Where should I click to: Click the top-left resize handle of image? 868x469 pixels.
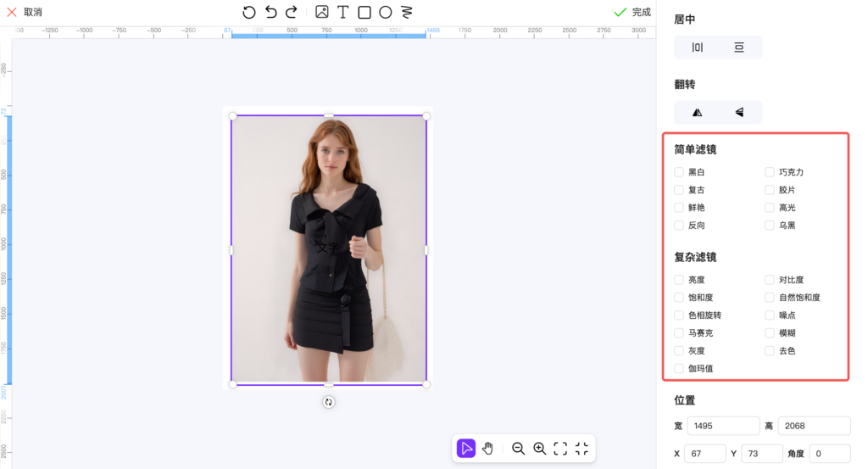(232, 116)
